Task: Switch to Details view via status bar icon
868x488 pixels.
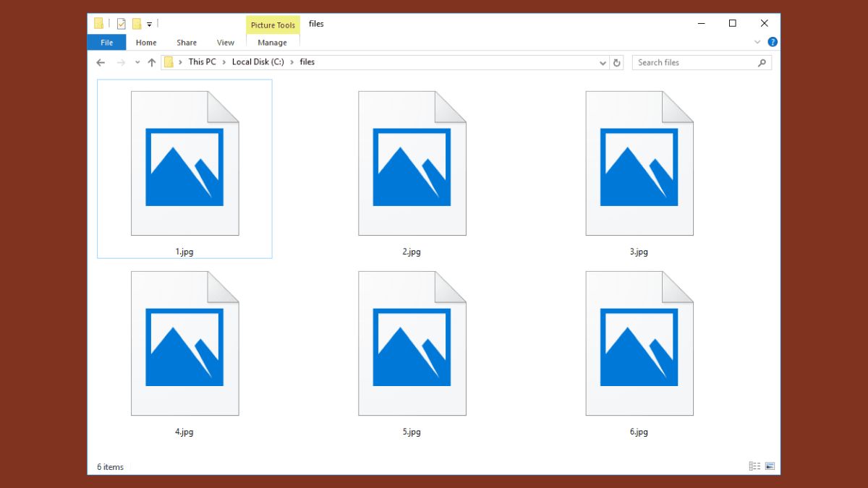Action: pos(754,466)
